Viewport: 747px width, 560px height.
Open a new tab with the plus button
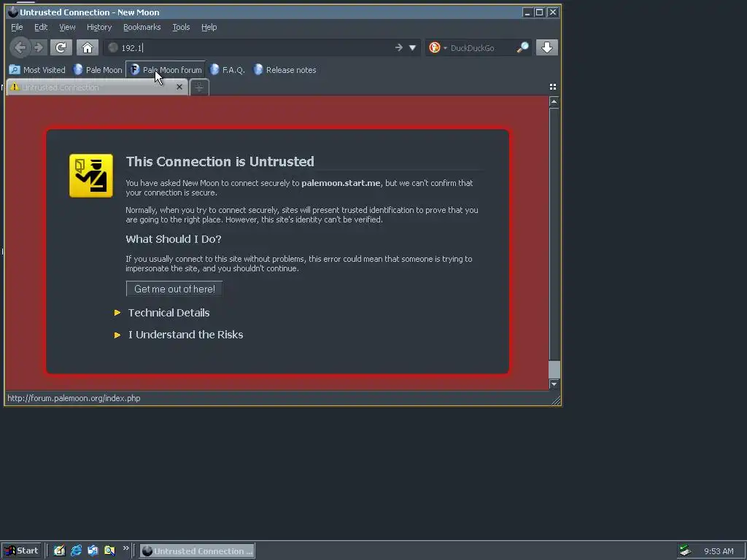click(199, 87)
